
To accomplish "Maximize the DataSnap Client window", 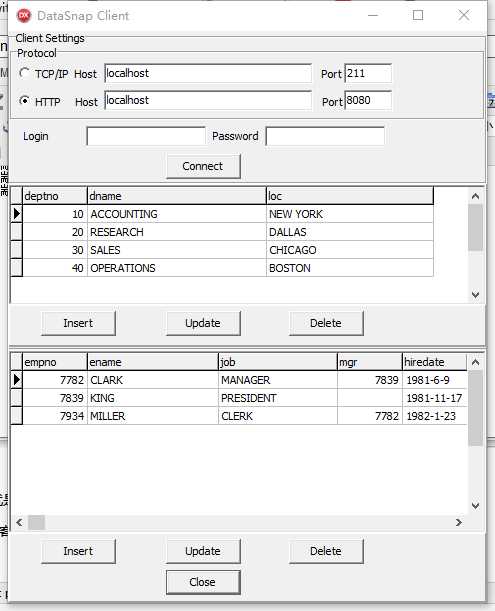I will (418, 15).
